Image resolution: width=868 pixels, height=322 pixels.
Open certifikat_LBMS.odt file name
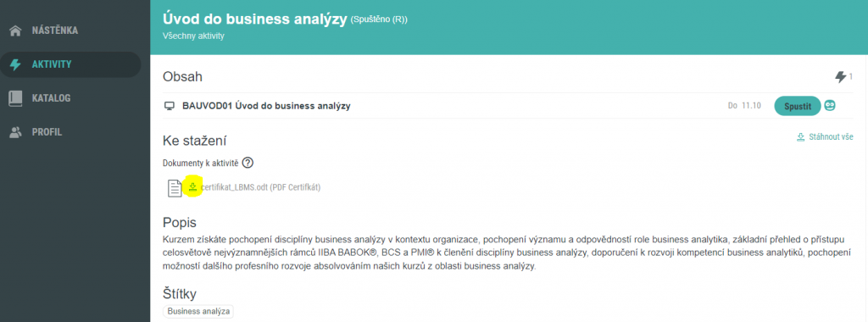click(x=234, y=187)
